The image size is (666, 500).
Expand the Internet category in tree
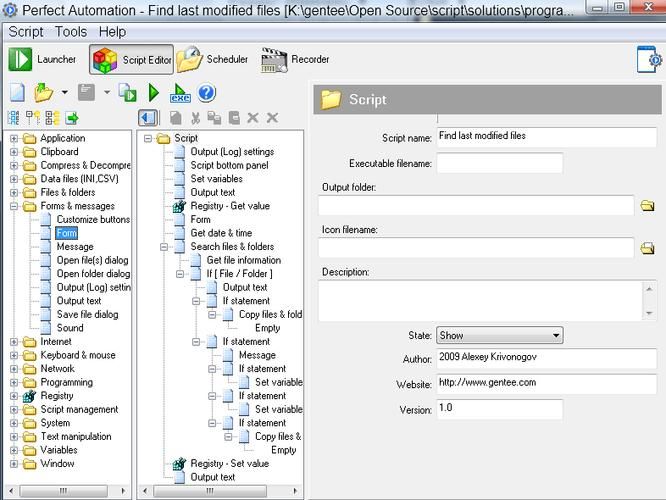click(14, 342)
